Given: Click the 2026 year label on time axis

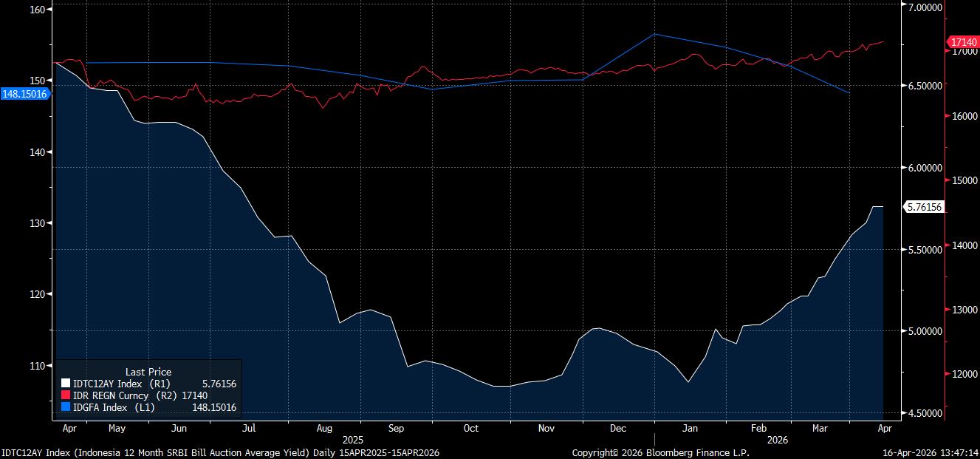Looking at the screenshot, I should pyautogui.click(x=776, y=439).
